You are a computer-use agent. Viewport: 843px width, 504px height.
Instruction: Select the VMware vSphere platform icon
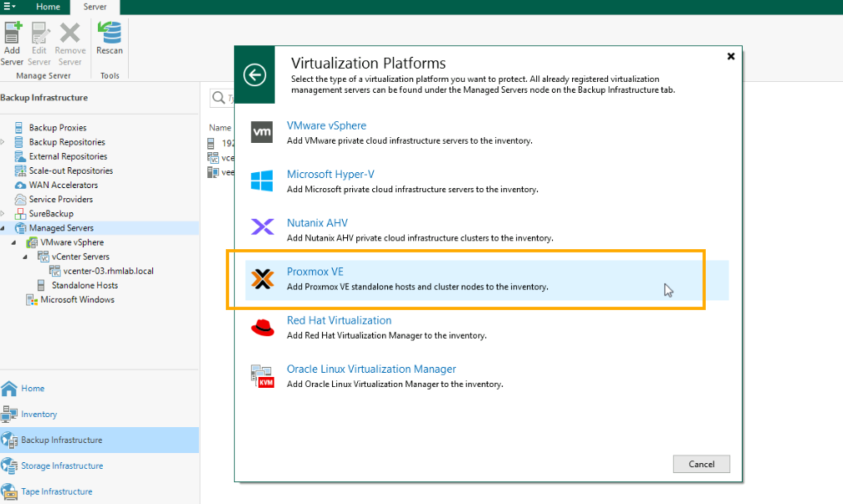(263, 132)
